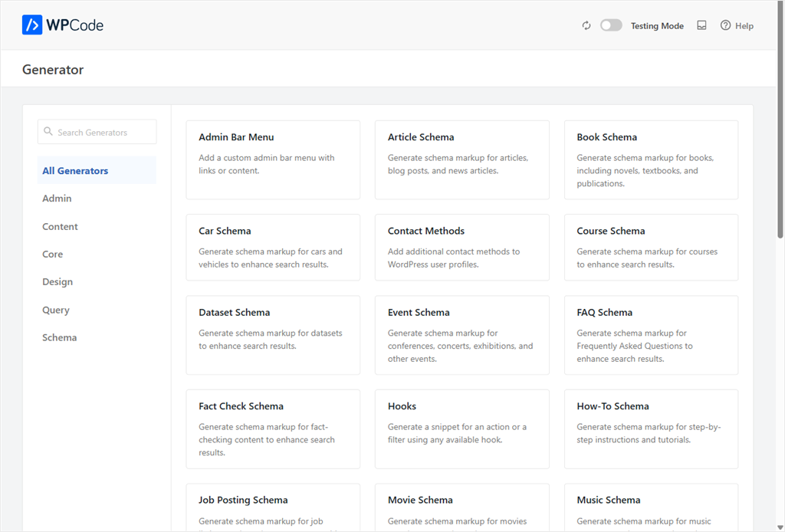The height and width of the screenshot is (532, 785).
Task: Open the How-To Schema generator card
Action: tap(651, 429)
